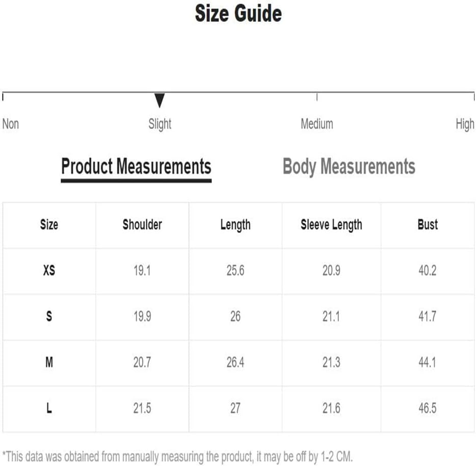The height and width of the screenshot is (466, 476).
Task: Switch to Body Measurements tab
Action: (349, 167)
